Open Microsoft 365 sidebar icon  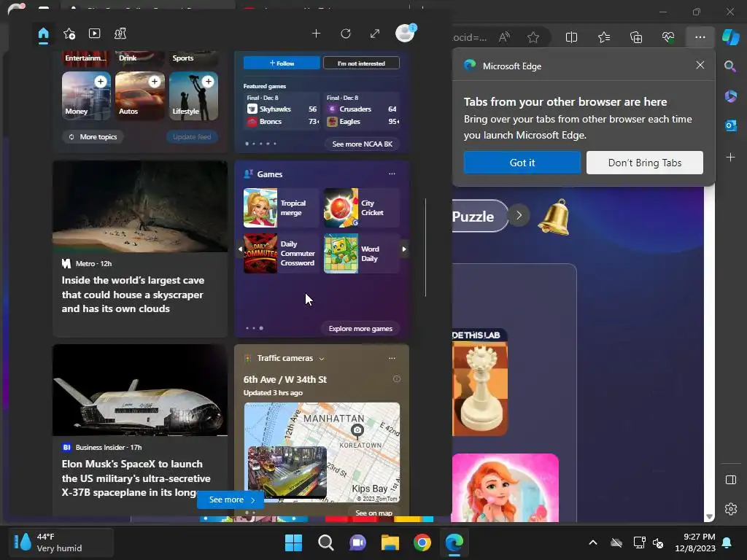pyautogui.click(x=730, y=96)
